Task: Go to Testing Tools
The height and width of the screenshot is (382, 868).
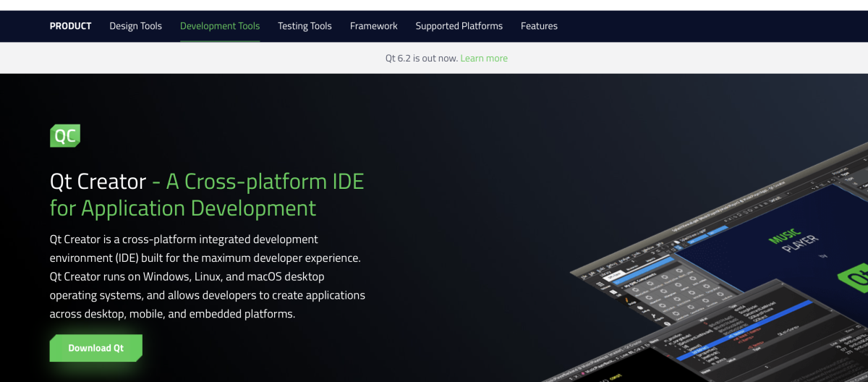Action: tap(305, 26)
